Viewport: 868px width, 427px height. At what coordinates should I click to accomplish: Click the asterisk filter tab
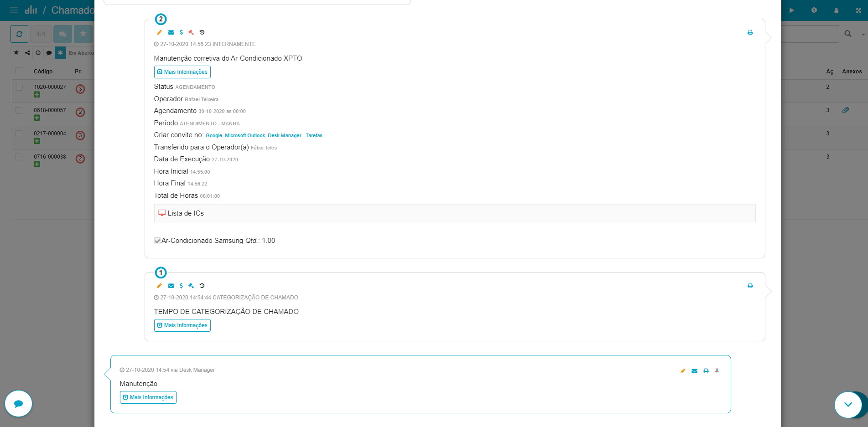[x=60, y=53]
